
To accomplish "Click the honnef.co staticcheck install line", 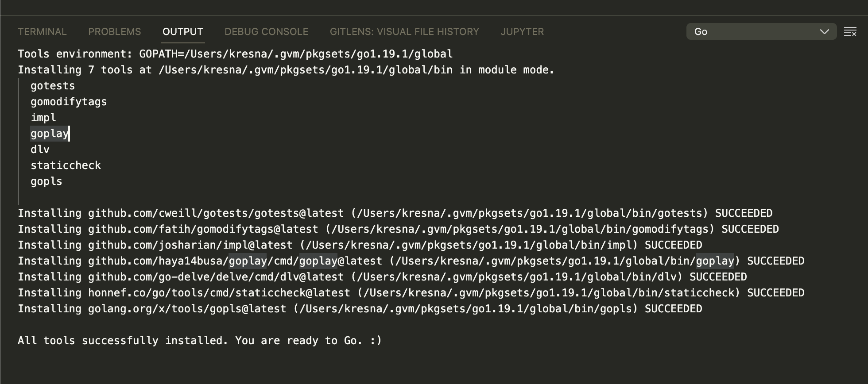I will (411, 293).
